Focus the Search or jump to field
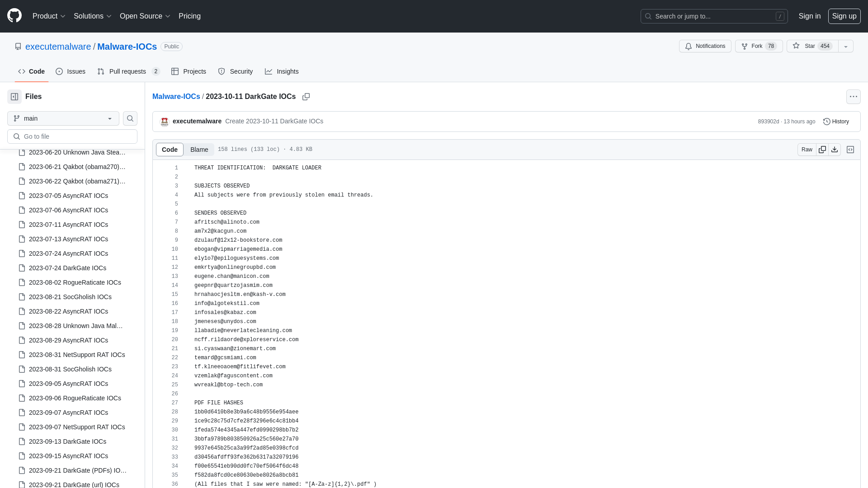The height and width of the screenshot is (488, 868). tap(714, 16)
